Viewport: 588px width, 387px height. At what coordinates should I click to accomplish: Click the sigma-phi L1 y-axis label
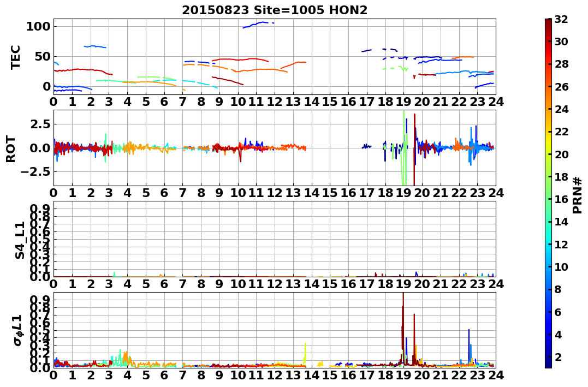[x=19, y=330]
